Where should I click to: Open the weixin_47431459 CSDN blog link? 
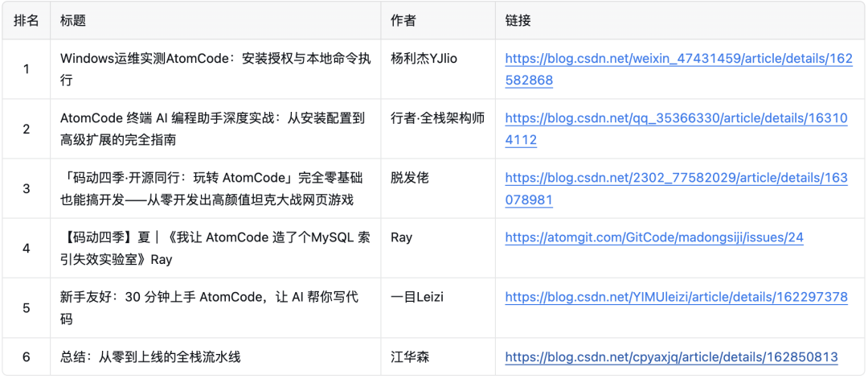678,69
